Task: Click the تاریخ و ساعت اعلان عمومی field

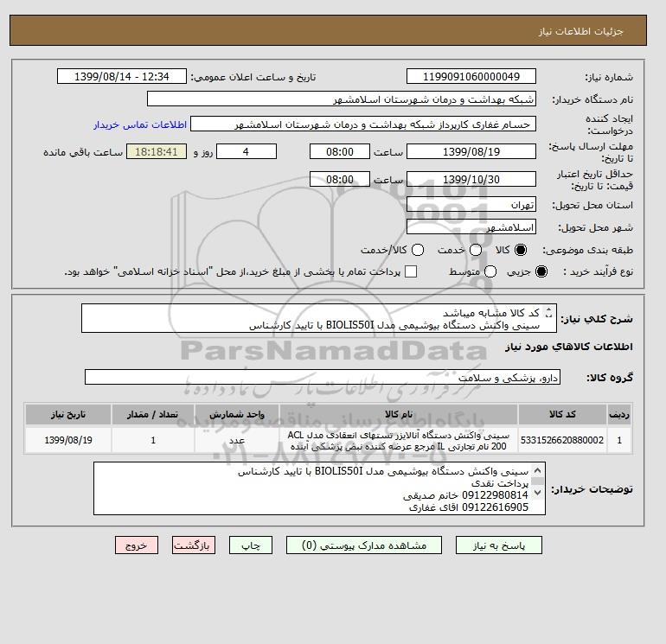Action: pyautogui.click(x=122, y=76)
